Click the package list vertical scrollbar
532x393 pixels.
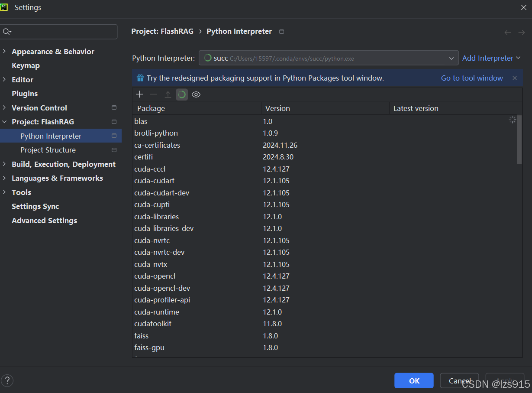pyautogui.click(x=519, y=139)
